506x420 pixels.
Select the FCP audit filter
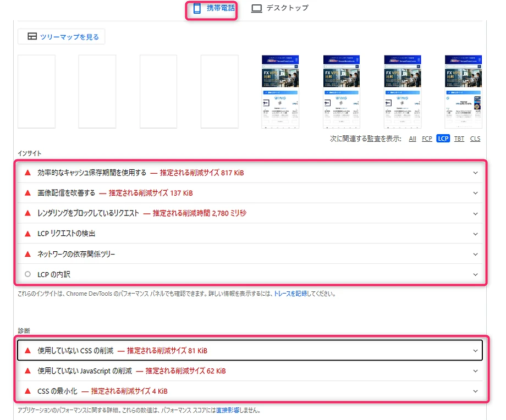pos(427,139)
